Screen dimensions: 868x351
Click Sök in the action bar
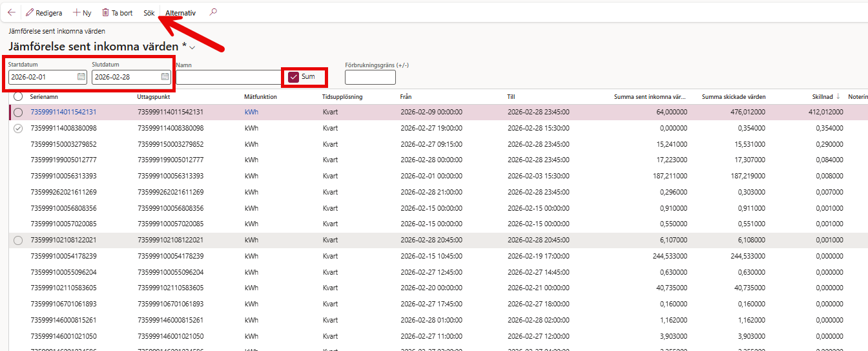(149, 13)
